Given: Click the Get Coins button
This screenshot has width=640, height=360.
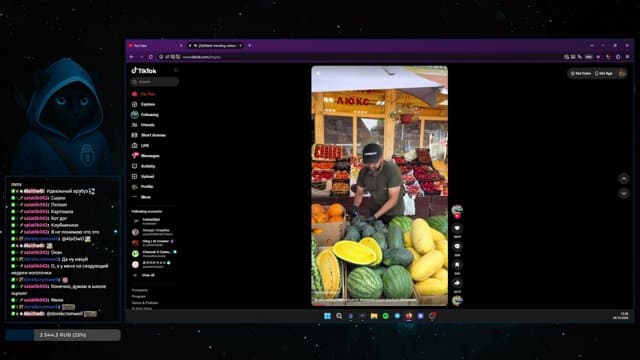Looking at the screenshot, I should 580,73.
